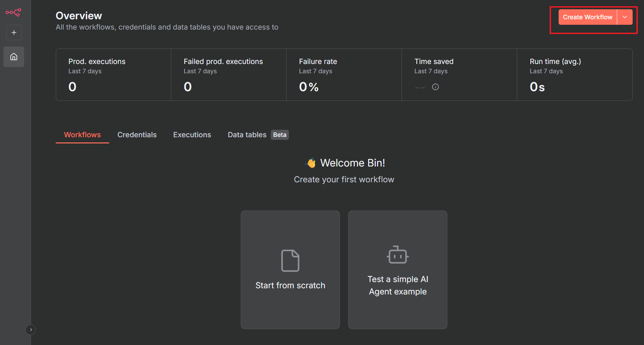Switch to the Credentials tab
This screenshot has width=644, height=345.
click(x=137, y=135)
